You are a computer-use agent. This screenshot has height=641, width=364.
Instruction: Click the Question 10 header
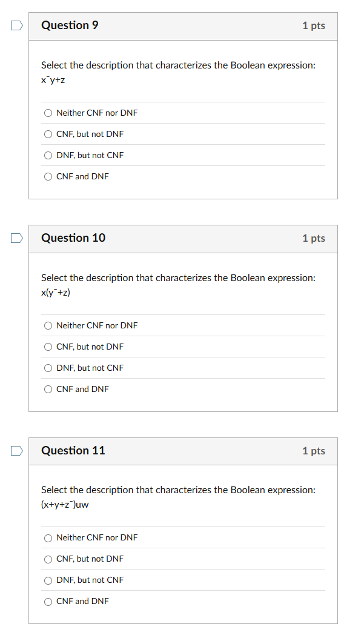pyautogui.click(x=73, y=237)
